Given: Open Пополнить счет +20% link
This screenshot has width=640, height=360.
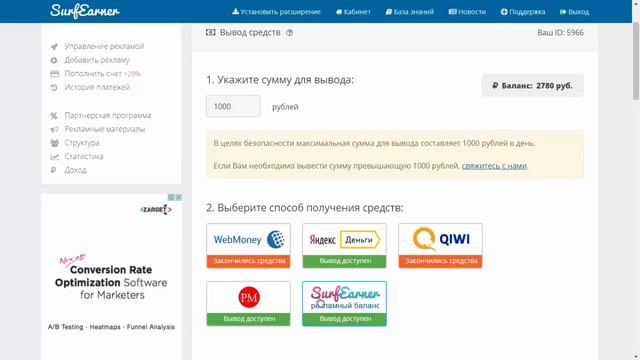Looking at the screenshot, I should [x=102, y=73].
